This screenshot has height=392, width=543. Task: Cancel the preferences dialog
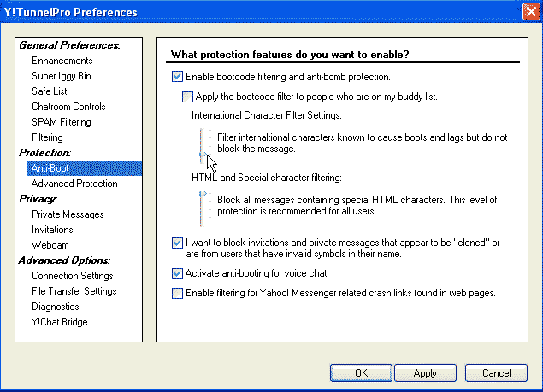[496, 372]
